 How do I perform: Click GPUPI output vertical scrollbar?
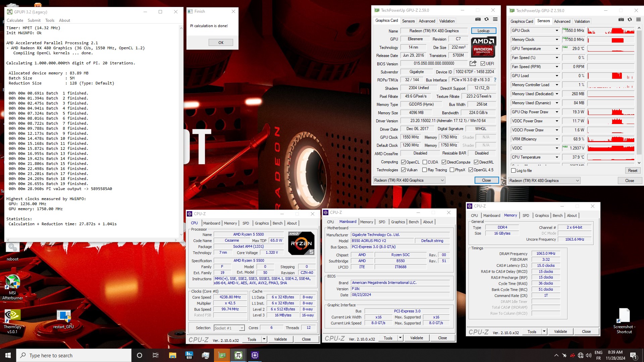[x=181, y=131]
